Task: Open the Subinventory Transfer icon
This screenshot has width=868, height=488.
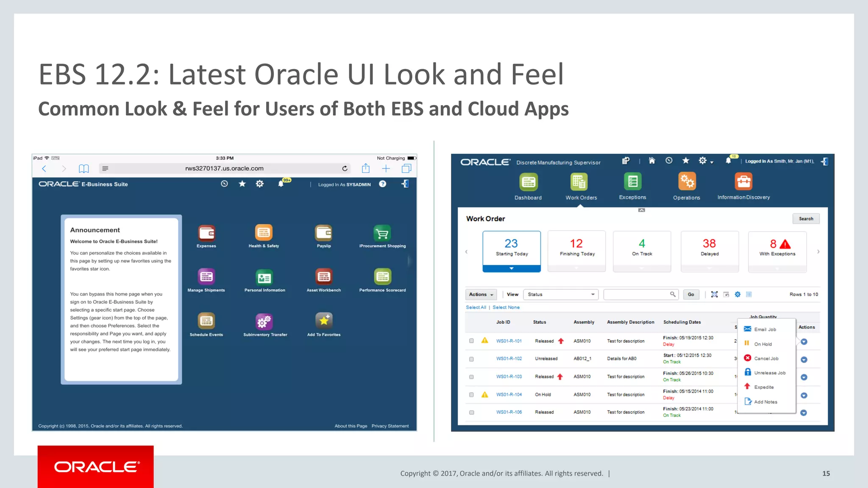Action: 264,322
